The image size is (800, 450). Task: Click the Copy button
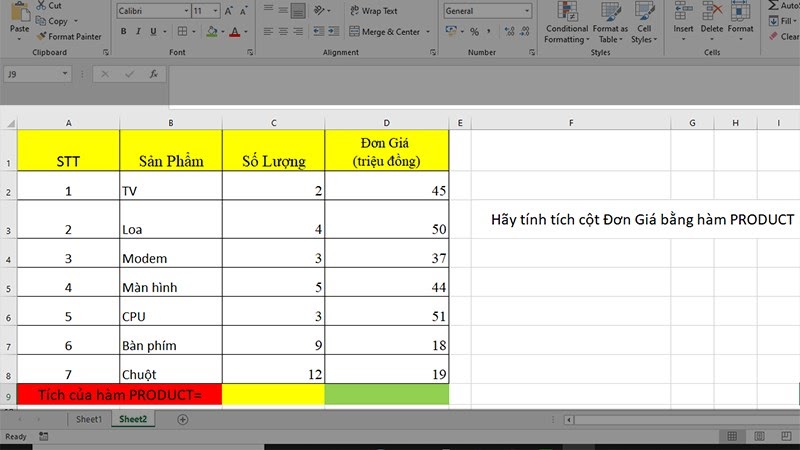click(52, 21)
